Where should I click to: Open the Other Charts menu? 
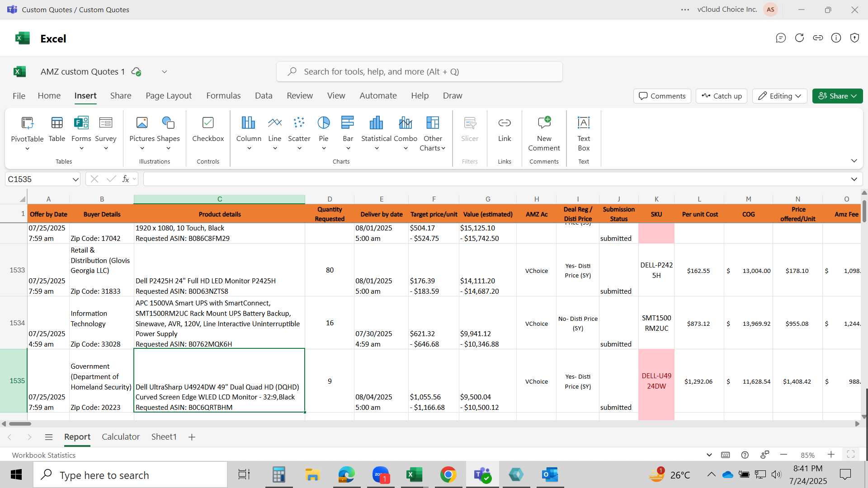(x=433, y=134)
